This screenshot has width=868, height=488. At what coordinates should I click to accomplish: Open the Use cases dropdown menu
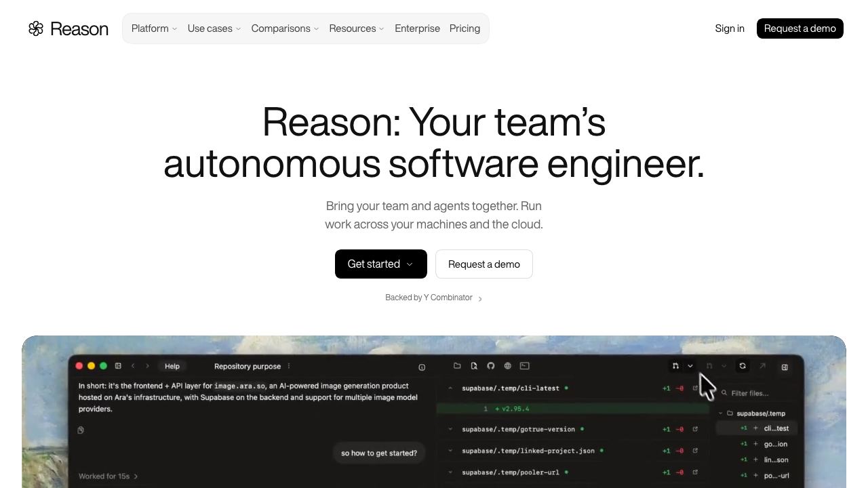click(x=214, y=28)
